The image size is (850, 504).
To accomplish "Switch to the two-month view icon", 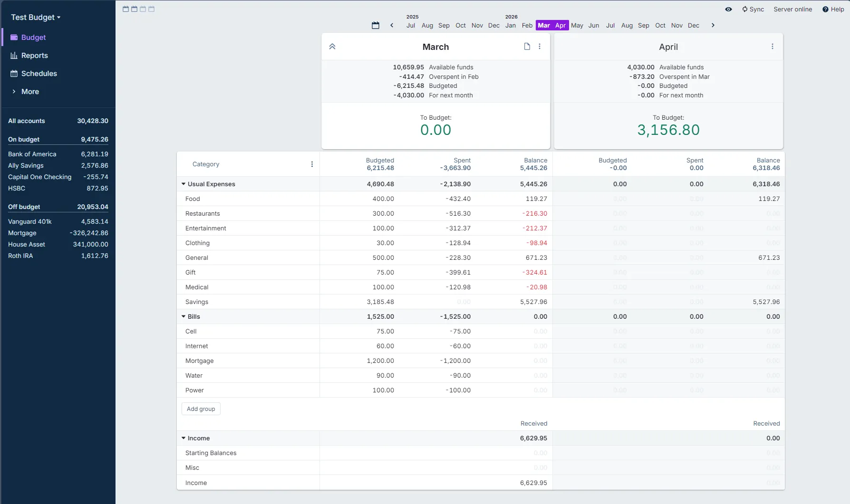I will [x=134, y=9].
